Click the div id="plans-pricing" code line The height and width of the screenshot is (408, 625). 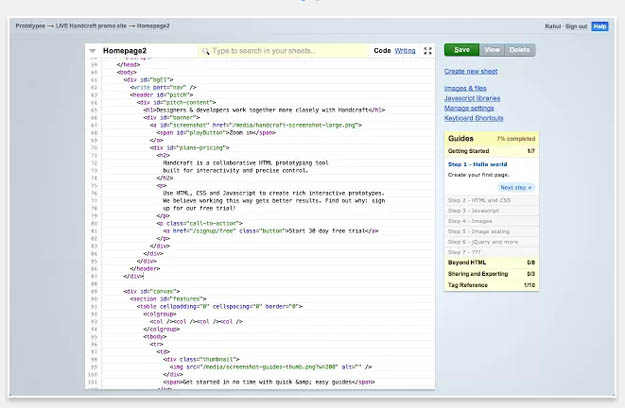click(x=189, y=148)
